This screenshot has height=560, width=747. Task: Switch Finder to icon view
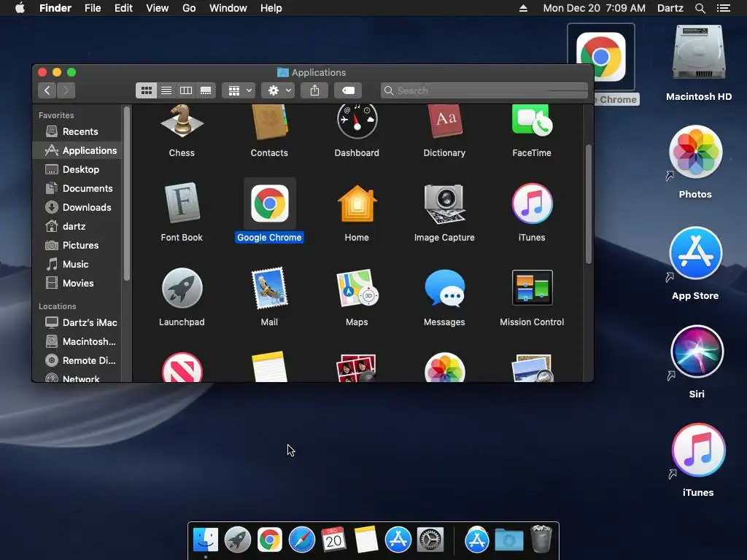146,90
